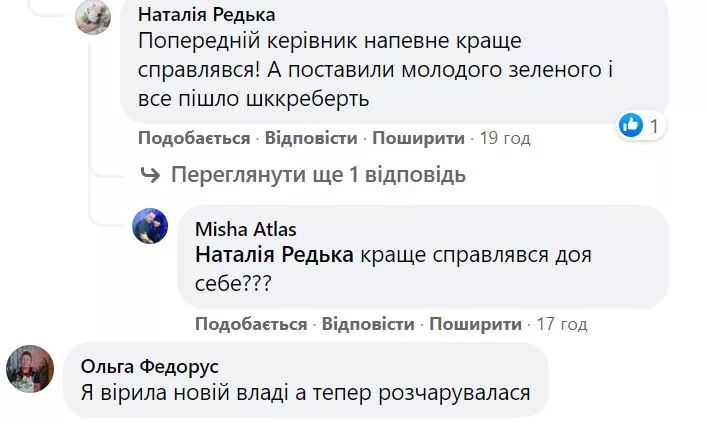Click Відповісти under Misha Atlas's reply
This screenshot has width=708, height=423.
click(x=366, y=324)
